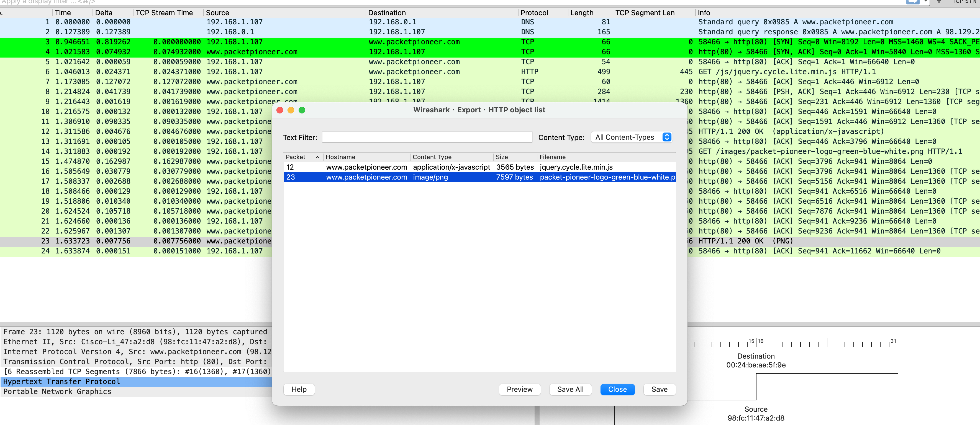The image size is (980, 425).
Task: Close the HTTP object list dialog
Action: (617, 389)
